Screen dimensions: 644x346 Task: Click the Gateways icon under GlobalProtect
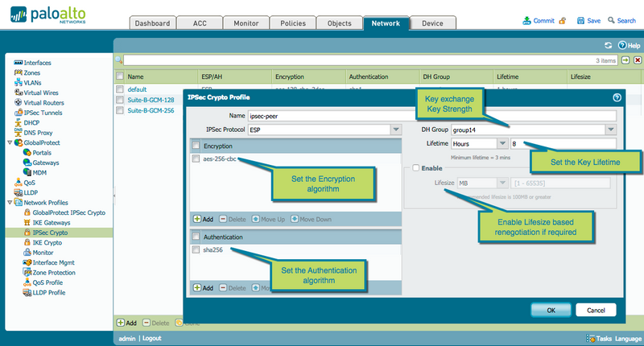pos(27,162)
